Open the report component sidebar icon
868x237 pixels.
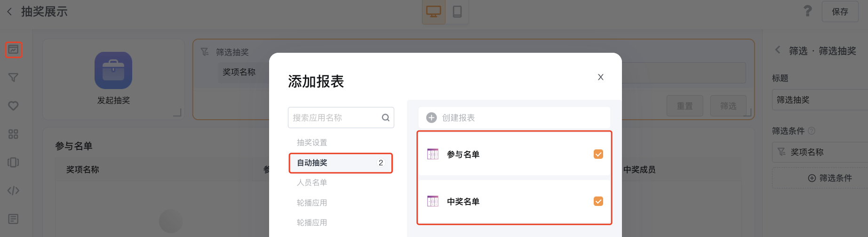[13, 49]
